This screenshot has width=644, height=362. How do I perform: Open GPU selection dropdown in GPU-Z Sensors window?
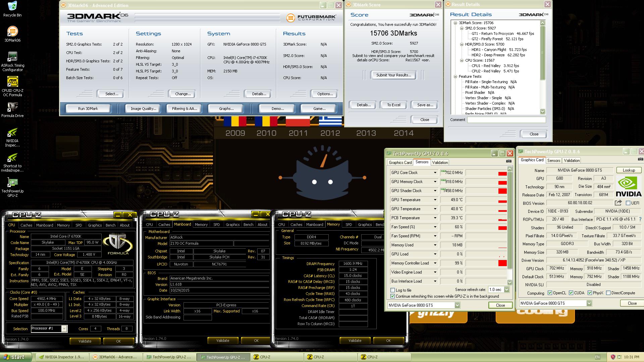point(457,305)
